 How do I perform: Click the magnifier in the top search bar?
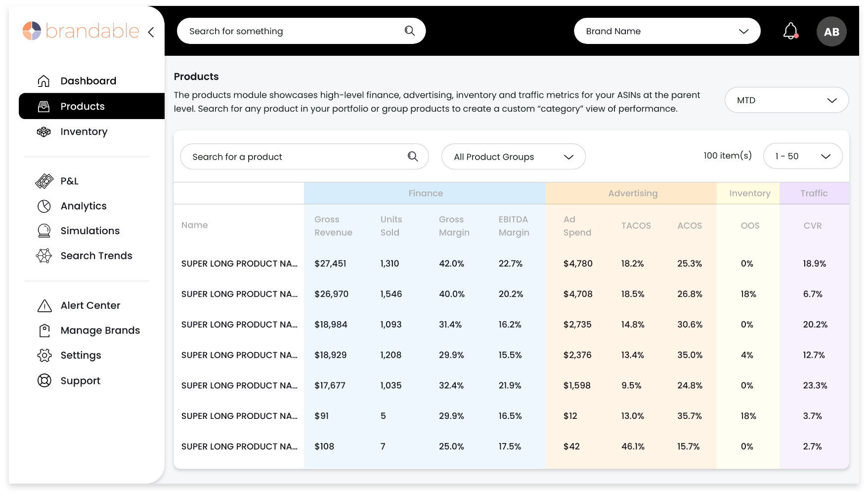(409, 31)
